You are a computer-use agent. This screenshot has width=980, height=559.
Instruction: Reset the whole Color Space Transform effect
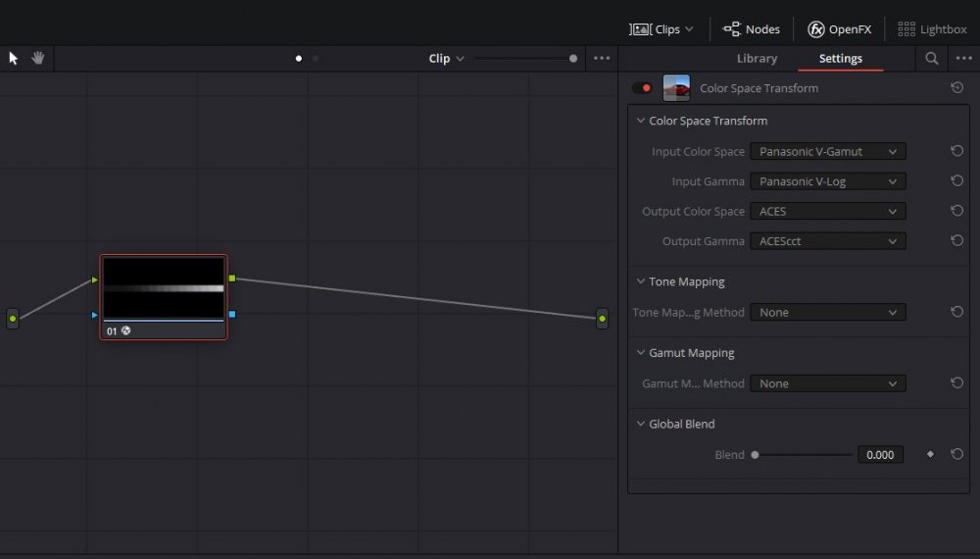956,88
